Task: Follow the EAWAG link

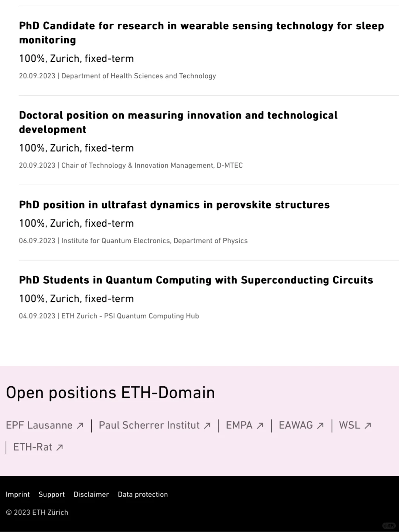Action: [x=296, y=425]
